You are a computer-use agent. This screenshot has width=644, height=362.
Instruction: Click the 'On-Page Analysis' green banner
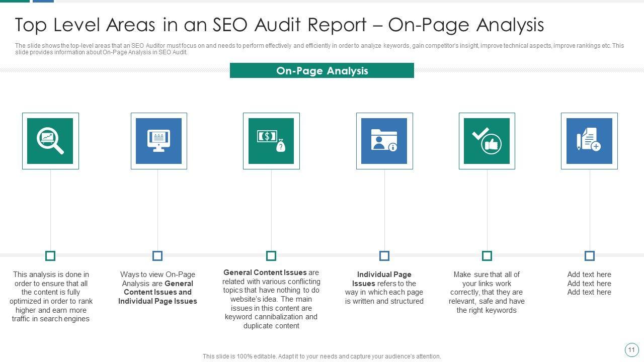coord(322,70)
